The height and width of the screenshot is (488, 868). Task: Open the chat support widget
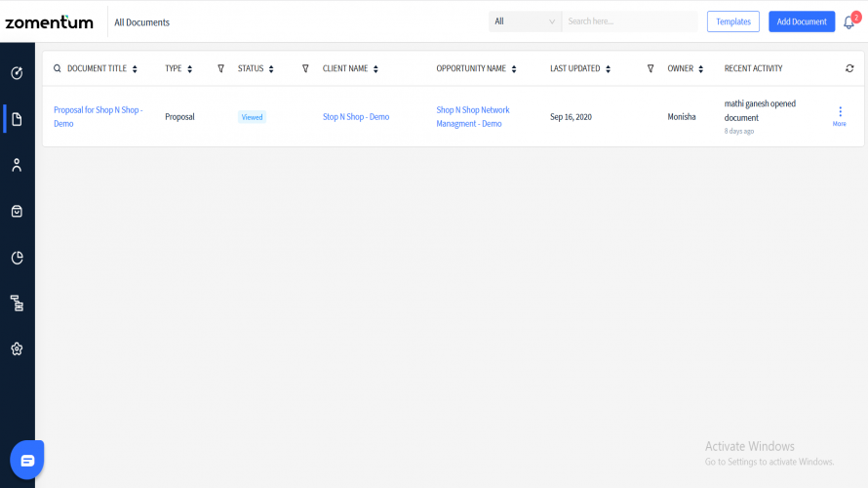27,460
